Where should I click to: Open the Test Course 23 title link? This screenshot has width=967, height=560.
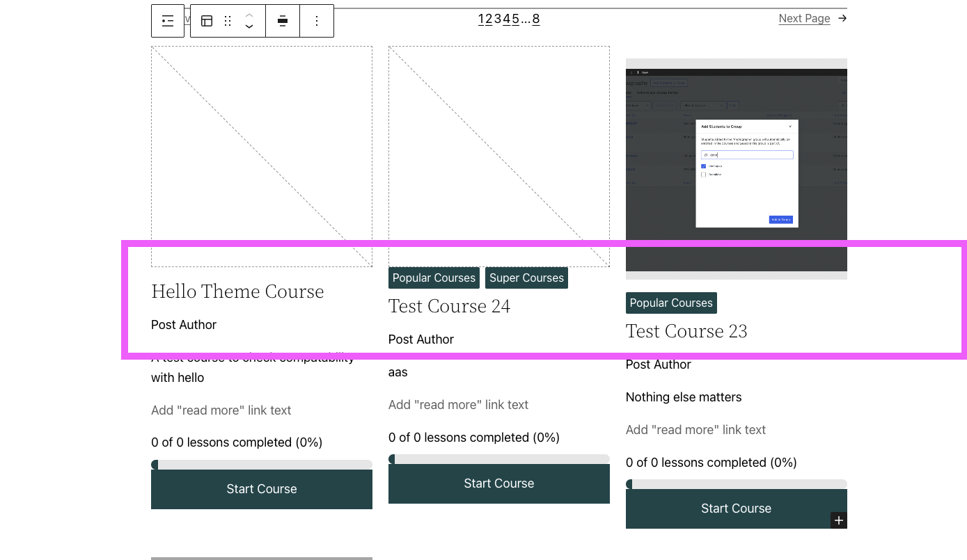686,330
